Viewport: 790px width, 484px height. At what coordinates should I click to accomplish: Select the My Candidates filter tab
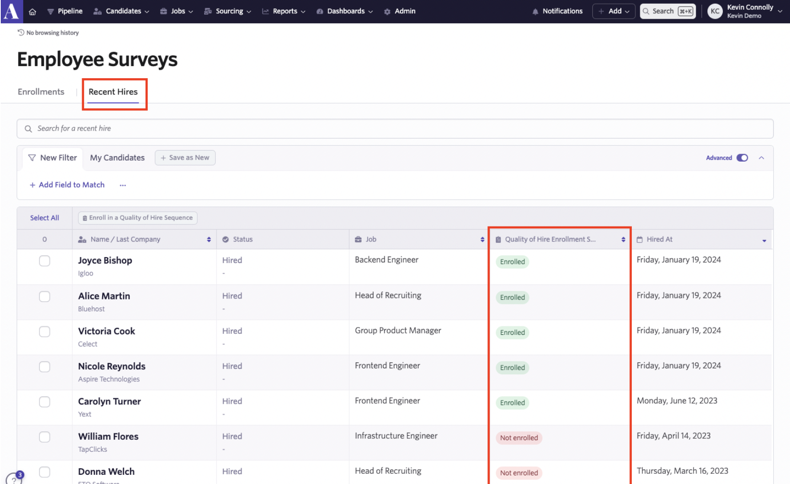[x=117, y=158]
